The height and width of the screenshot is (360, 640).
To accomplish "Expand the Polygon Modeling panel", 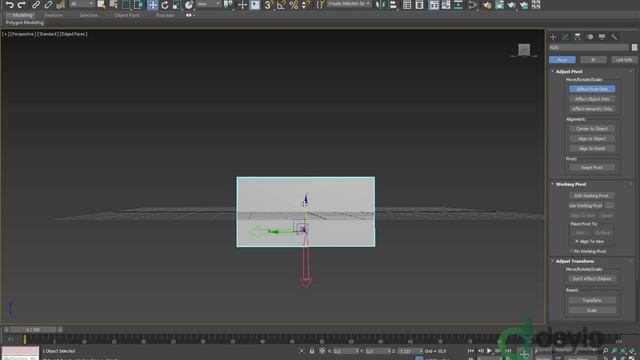I will (x=24, y=22).
